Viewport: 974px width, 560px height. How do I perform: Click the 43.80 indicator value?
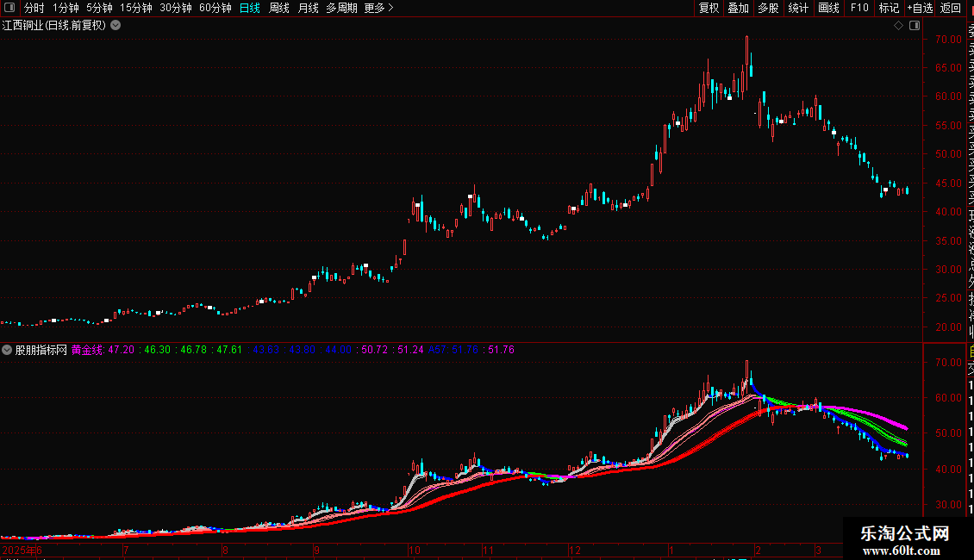(x=302, y=350)
